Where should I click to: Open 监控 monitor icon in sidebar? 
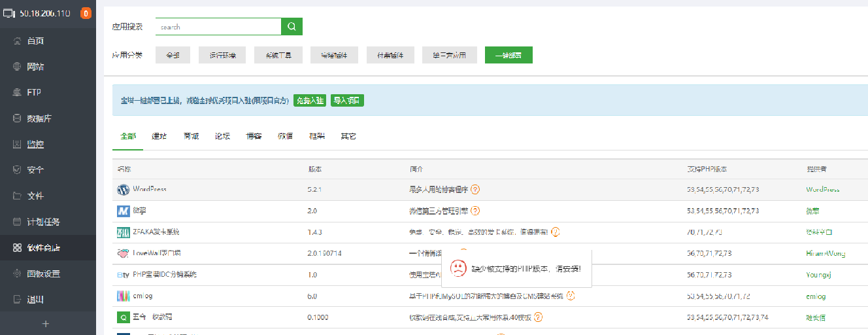click(17, 144)
